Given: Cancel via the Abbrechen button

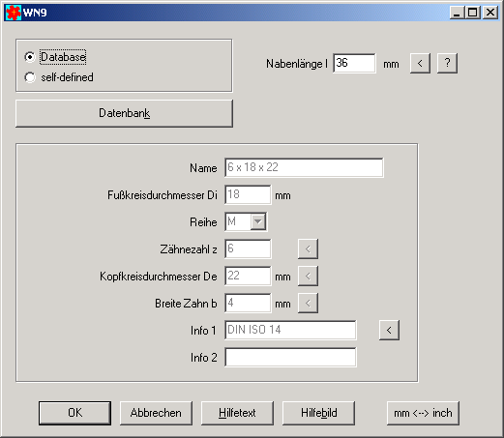Looking at the screenshot, I should click(156, 413).
